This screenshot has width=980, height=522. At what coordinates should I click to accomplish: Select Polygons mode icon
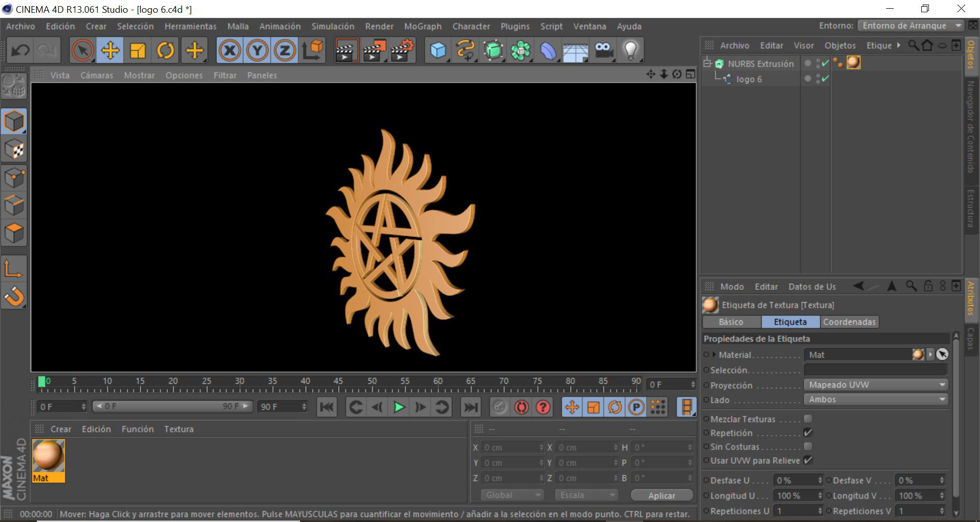14,233
